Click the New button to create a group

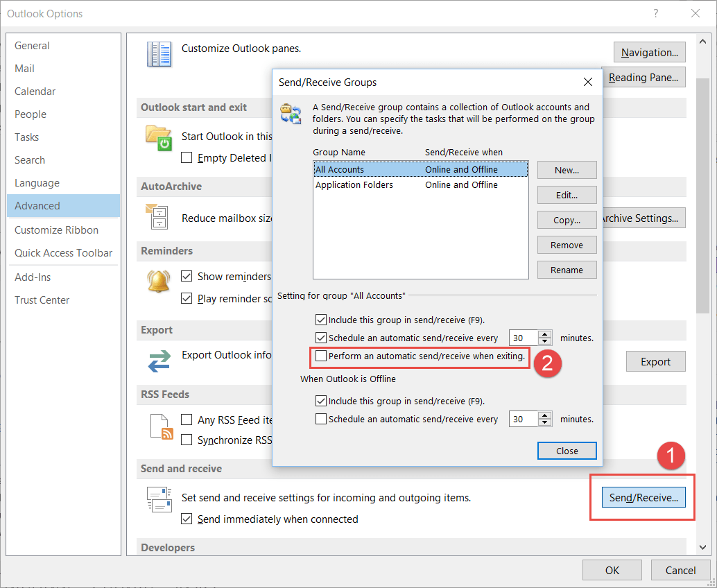[567, 170]
